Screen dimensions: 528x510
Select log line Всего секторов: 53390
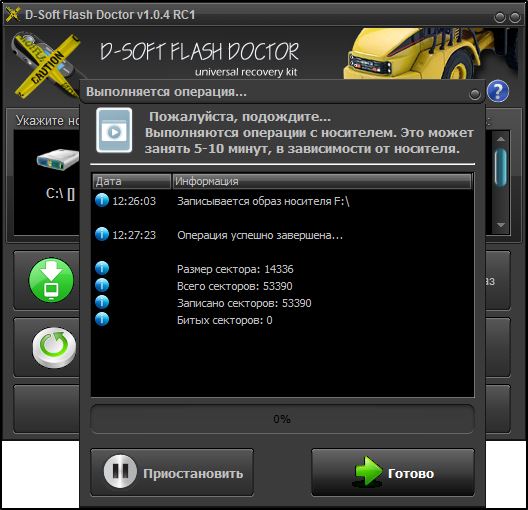tap(283, 286)
